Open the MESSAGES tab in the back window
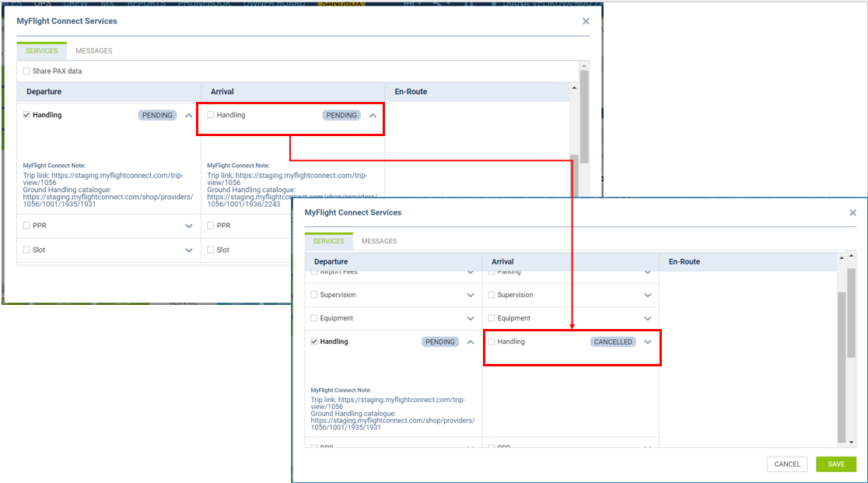This screenshot has width=868, height=483. pos(94,51)
